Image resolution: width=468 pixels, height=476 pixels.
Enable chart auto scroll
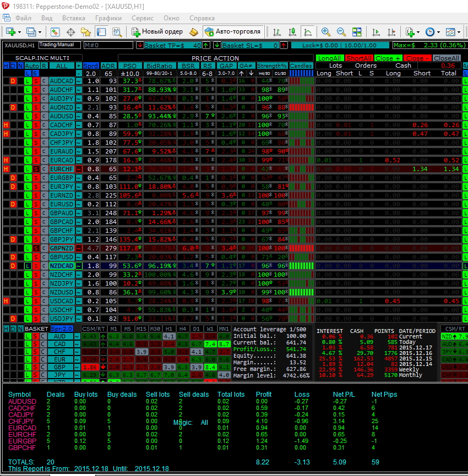[376, 31]
